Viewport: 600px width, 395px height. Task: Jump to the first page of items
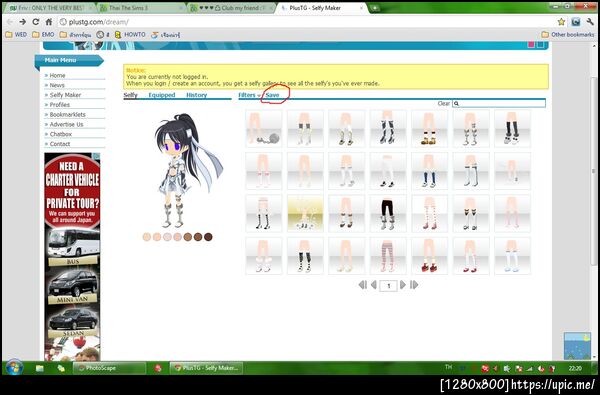click(362, 285)
